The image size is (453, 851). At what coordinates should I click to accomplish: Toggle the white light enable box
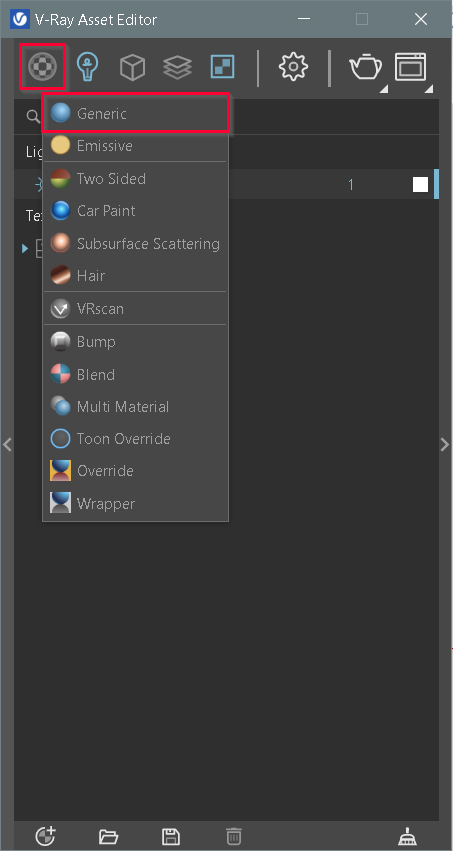(420, 185)
